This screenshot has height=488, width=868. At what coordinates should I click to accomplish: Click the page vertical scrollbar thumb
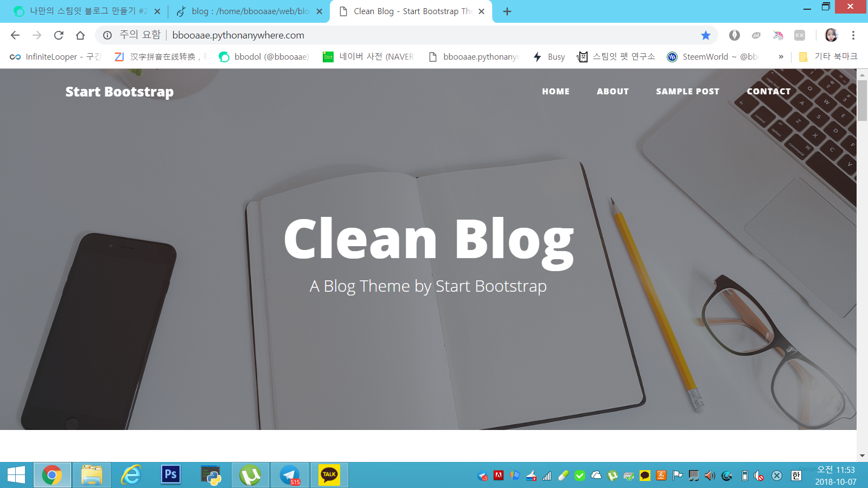click(x=862, y=101)
